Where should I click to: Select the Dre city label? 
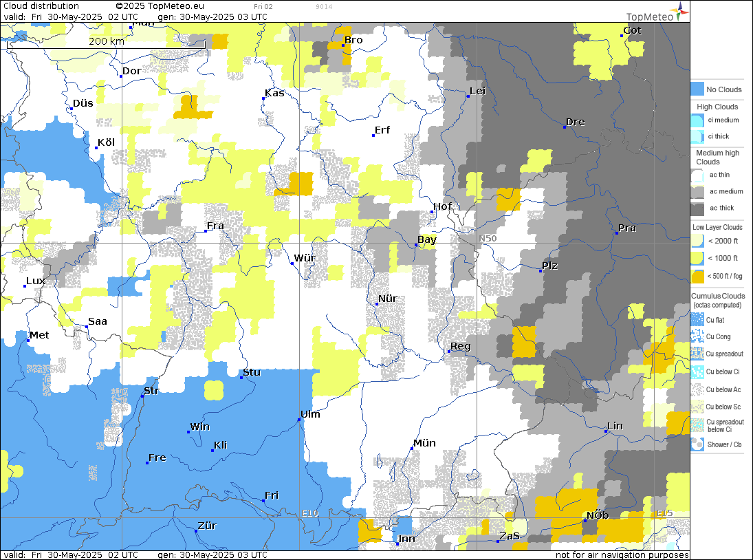click(576, 122)
